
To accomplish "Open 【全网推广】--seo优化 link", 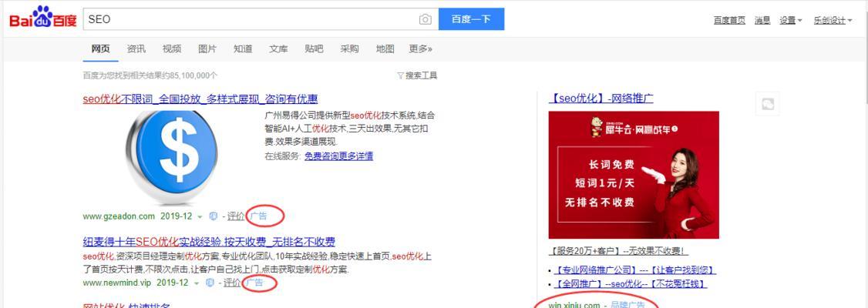I will (631, 283).
